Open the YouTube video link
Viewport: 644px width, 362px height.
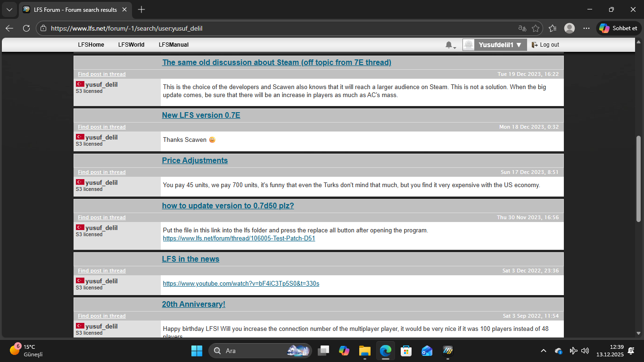(241, 283)
